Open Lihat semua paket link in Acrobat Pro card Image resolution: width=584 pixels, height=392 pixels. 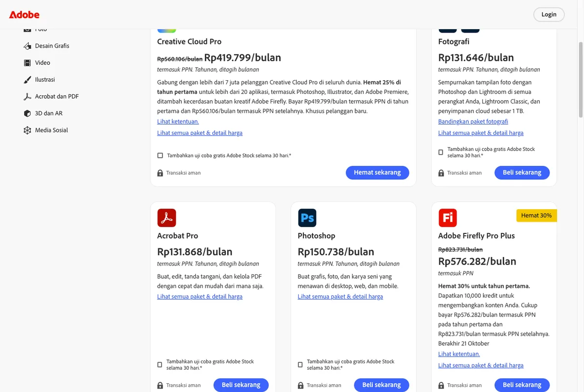200,297
